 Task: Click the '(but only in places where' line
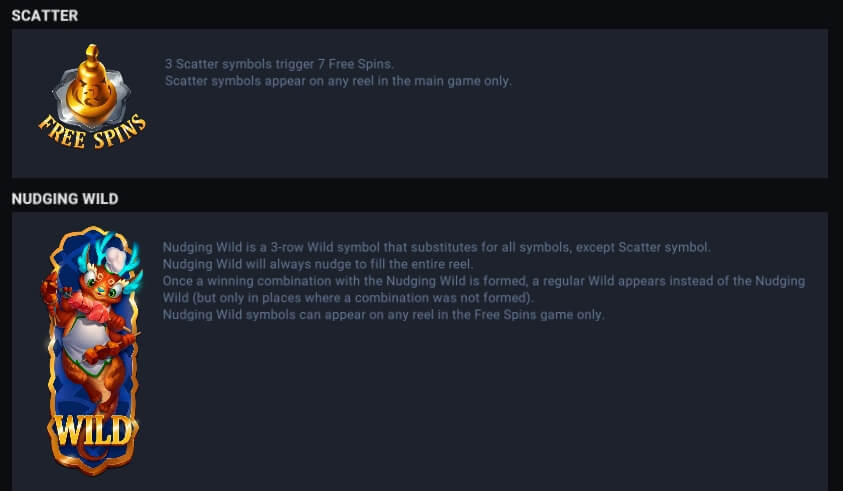[348, 298]
